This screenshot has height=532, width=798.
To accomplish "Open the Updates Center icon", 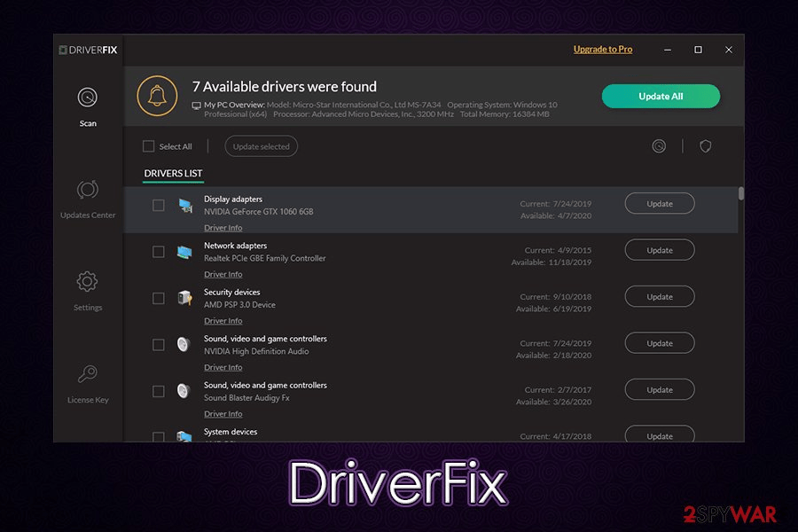I will coord(88,190).
